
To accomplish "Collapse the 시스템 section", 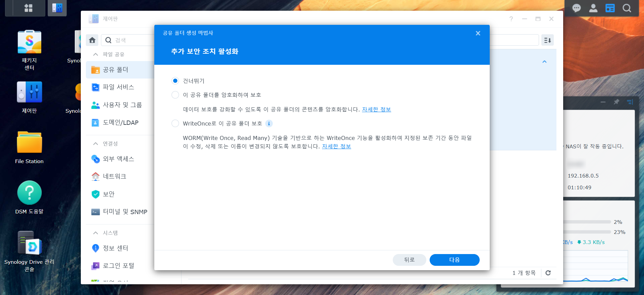I will (x=96, y=233).
